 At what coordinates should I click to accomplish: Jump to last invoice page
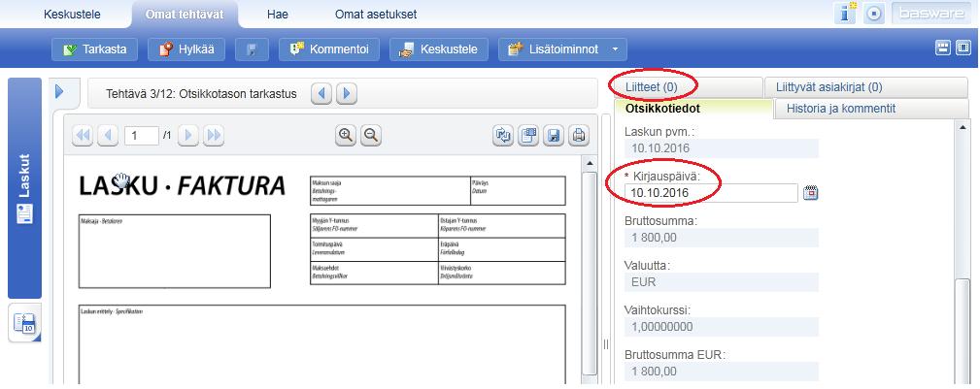(214, 136)
